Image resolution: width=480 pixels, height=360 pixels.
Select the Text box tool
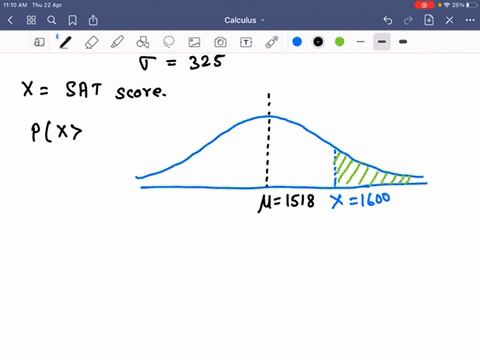tap(246, 42)
